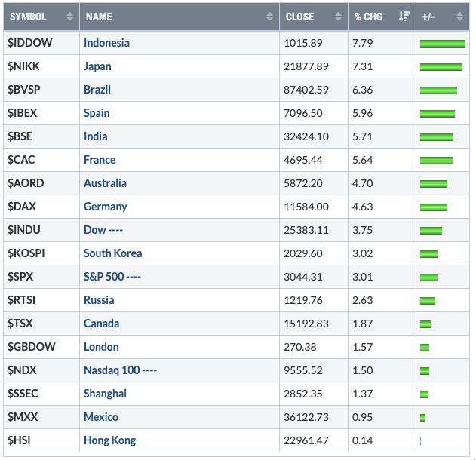Click the $NIKK symbol cell
The image size is (476, 460).
coord(23,66)
